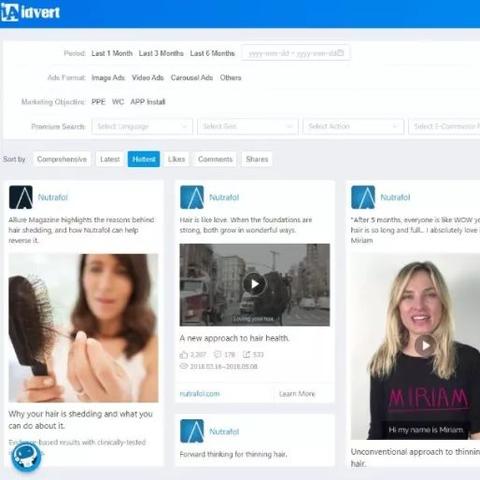Click the shares icon on second ad
The width and height of the screenshot is (480, 480).
coord(246,354)
